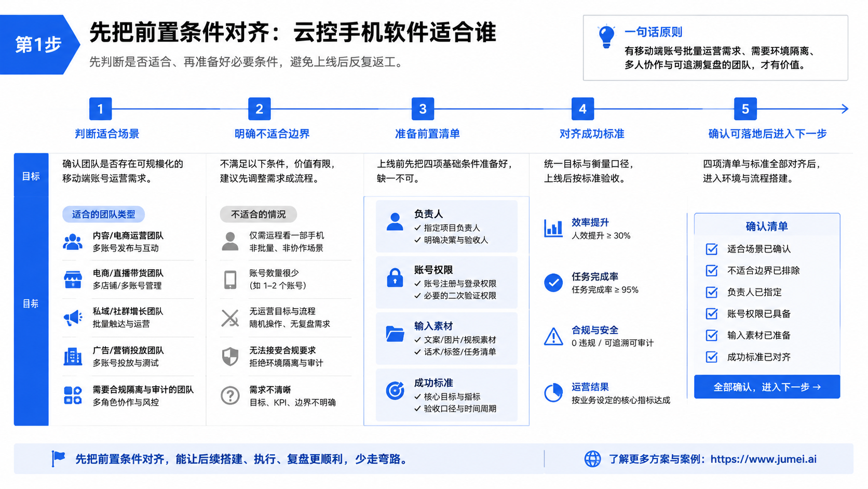Click the warning triangle icon beside 合规与安全

(553, 336)
